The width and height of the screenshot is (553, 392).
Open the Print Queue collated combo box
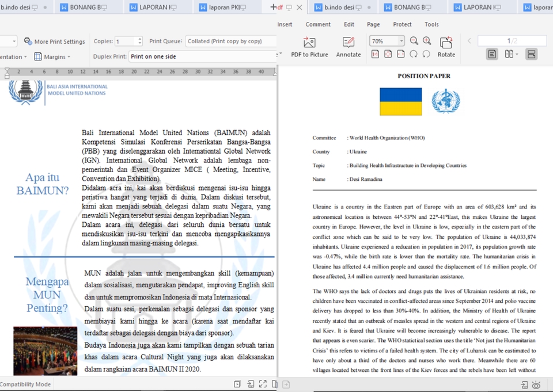tap(230, 41)
